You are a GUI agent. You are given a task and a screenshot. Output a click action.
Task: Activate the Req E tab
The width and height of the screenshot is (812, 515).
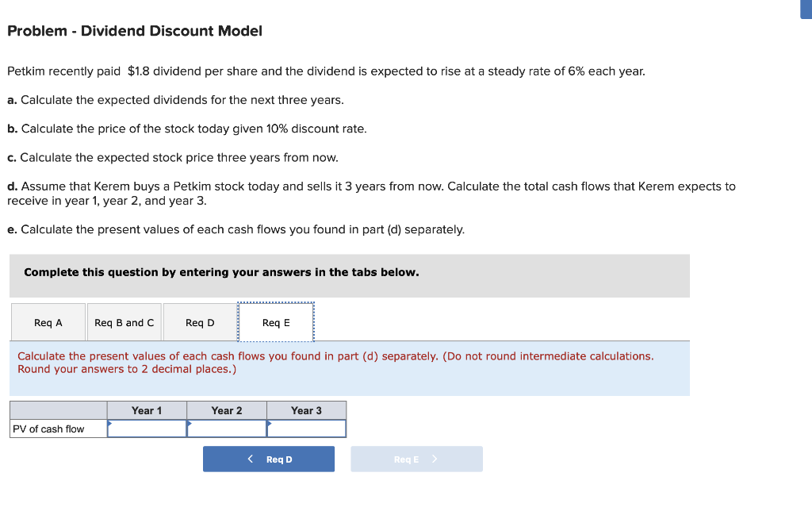coord(275,321)
